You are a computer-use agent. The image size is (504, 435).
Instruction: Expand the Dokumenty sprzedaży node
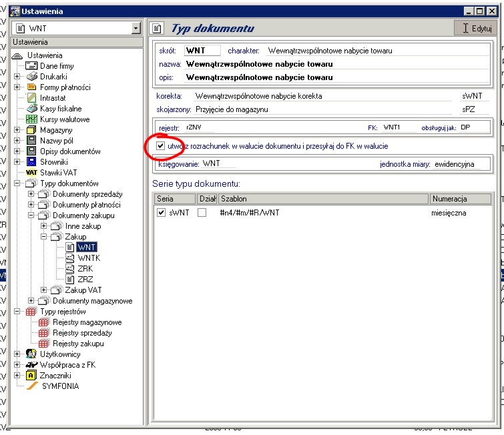(31, 194)
